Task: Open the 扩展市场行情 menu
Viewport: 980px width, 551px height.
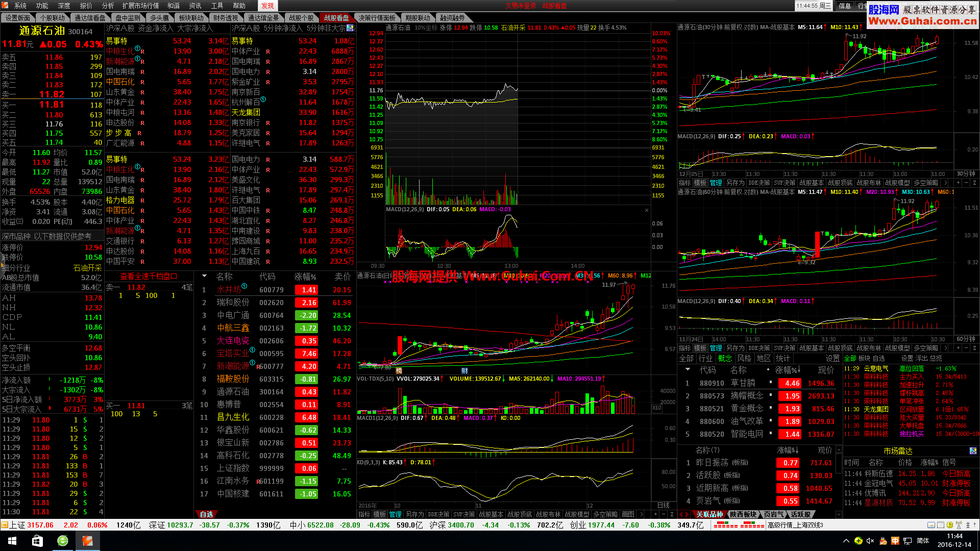Action: click(x=140, y=6)
